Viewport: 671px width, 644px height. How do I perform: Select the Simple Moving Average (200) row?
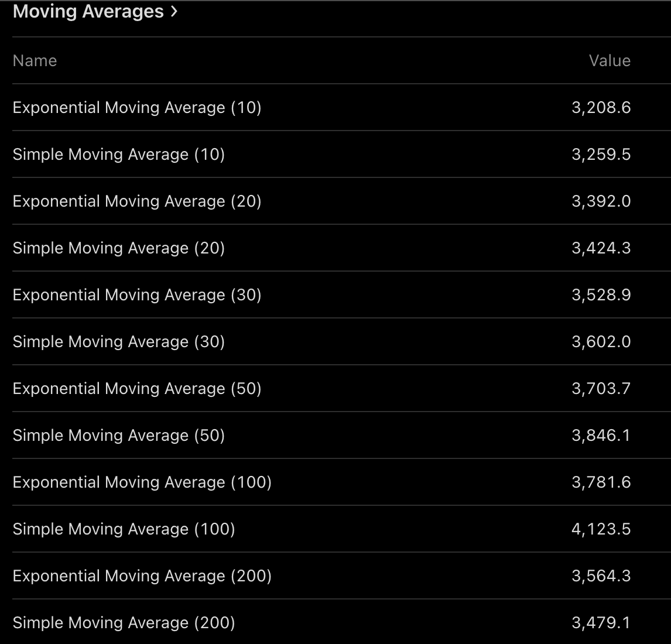coord(124,623)
